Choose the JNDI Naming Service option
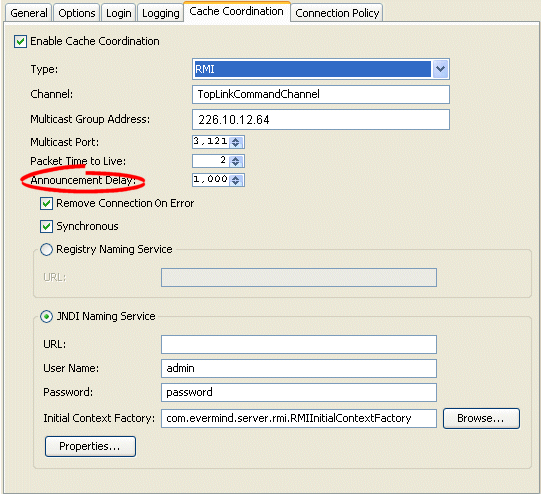This screenshot has height=494, width=541. click(x=46, y=316)
